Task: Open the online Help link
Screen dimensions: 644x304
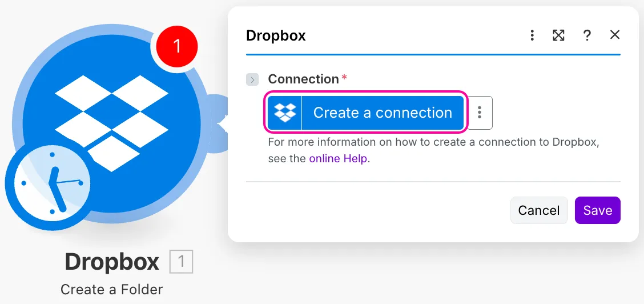Action: click(x=338, y=159)
